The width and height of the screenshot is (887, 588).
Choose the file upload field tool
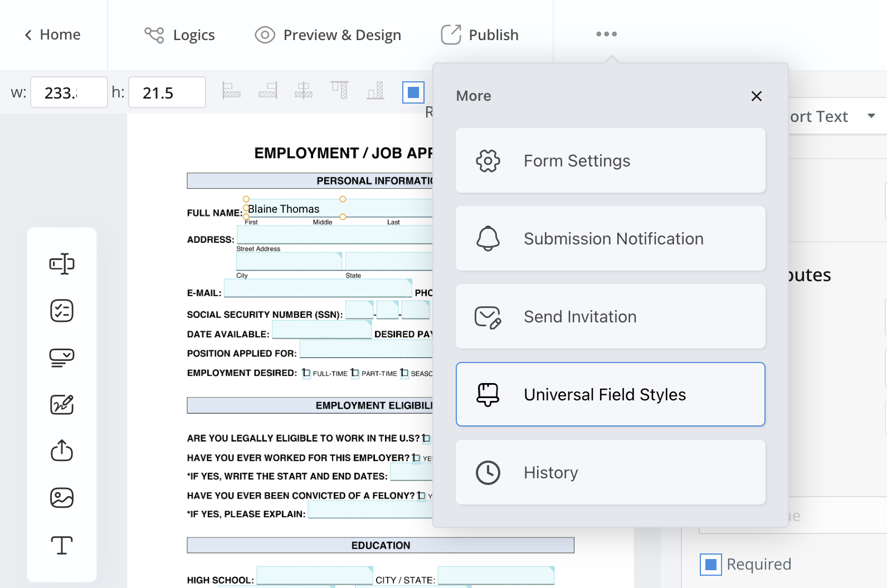pyautogui.click(x=62, y=451)
